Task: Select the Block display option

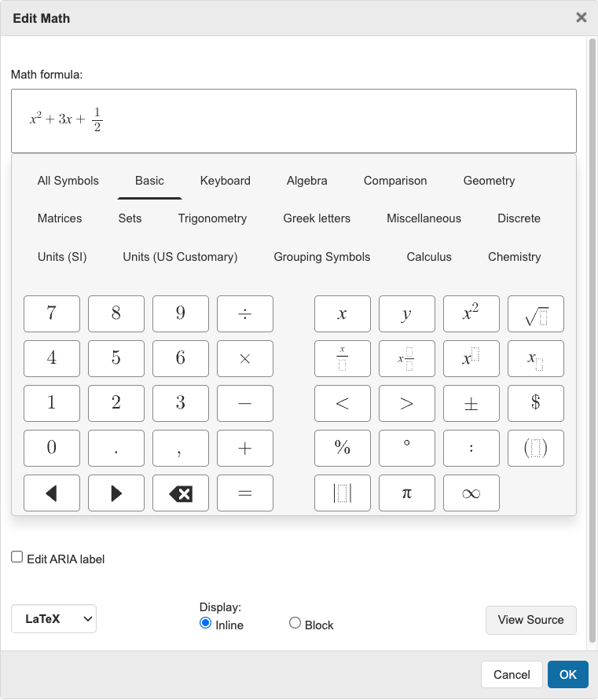Action: click(295, 623)
